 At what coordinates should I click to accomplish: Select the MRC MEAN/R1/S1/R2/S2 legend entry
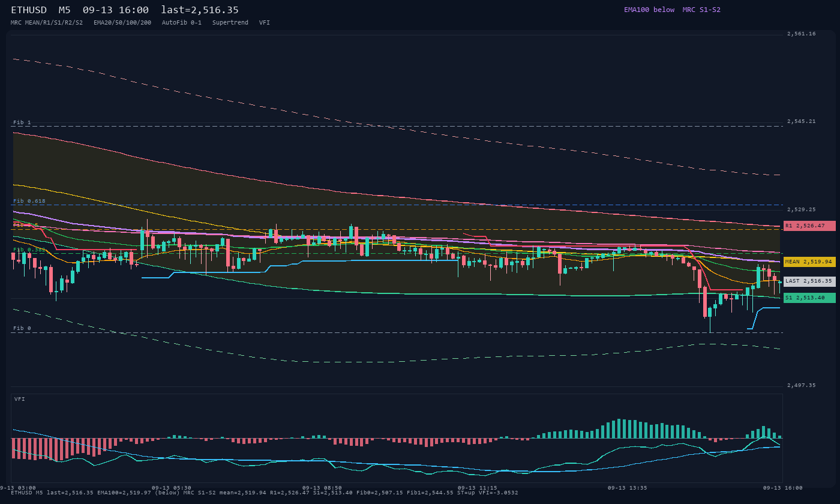pos(47,22)
